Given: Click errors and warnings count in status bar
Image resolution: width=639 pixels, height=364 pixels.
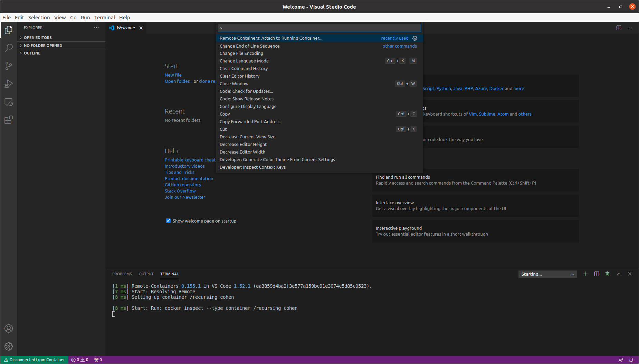Looking at the screenshot, I should (80, 360).
